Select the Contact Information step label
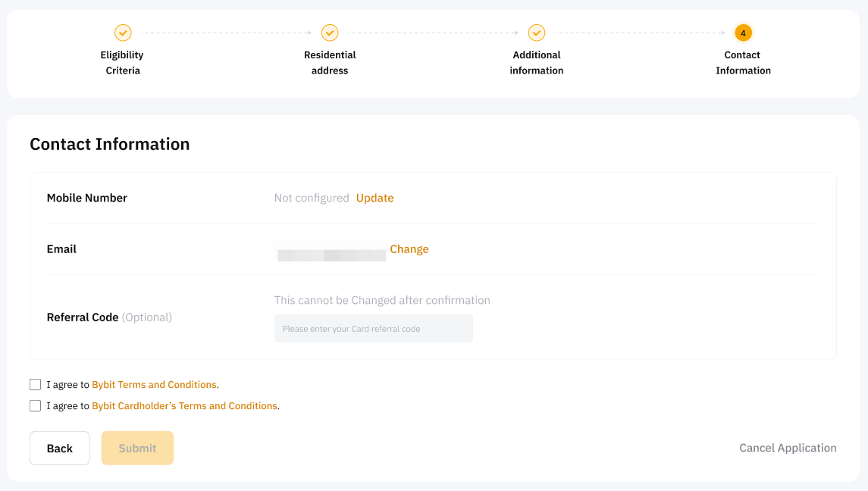The width and height of the screenshot is (868, 491). point(743,63)
